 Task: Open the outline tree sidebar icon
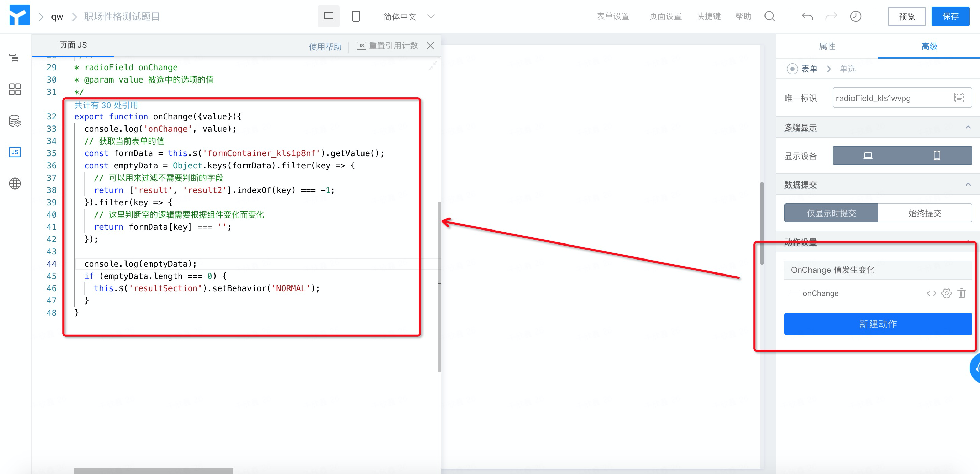tap(14, 58)
